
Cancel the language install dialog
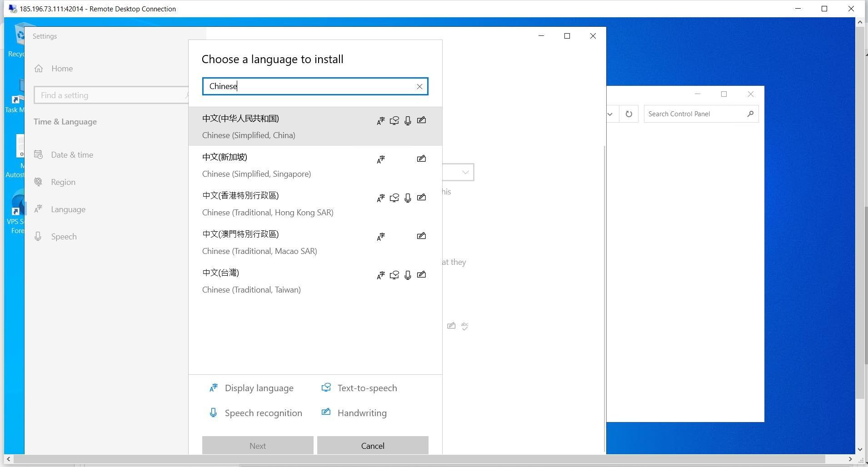373,446
